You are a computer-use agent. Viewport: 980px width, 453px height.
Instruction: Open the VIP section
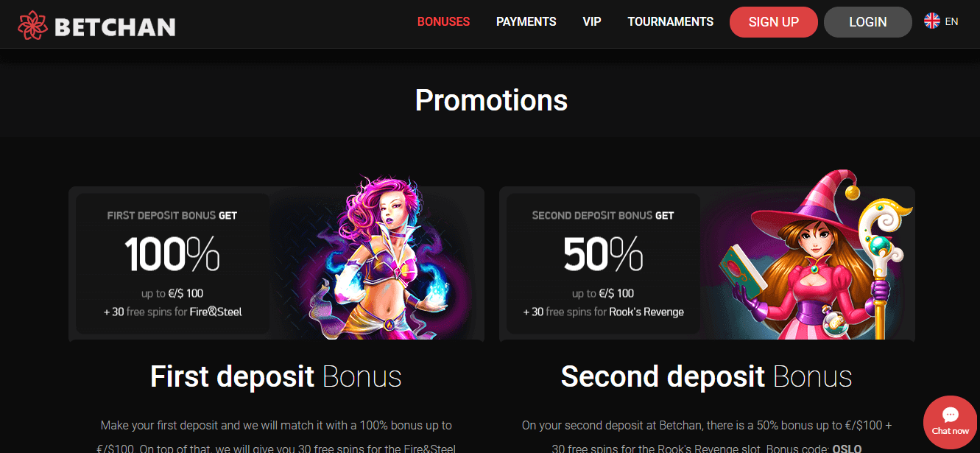click(x=592, y=22)
